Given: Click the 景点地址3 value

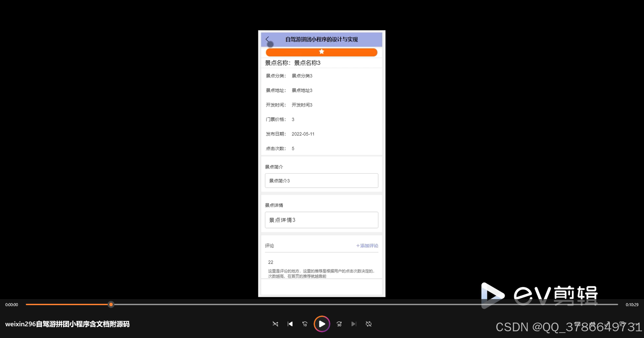Looking at the screenshot, I should [302, 91].
